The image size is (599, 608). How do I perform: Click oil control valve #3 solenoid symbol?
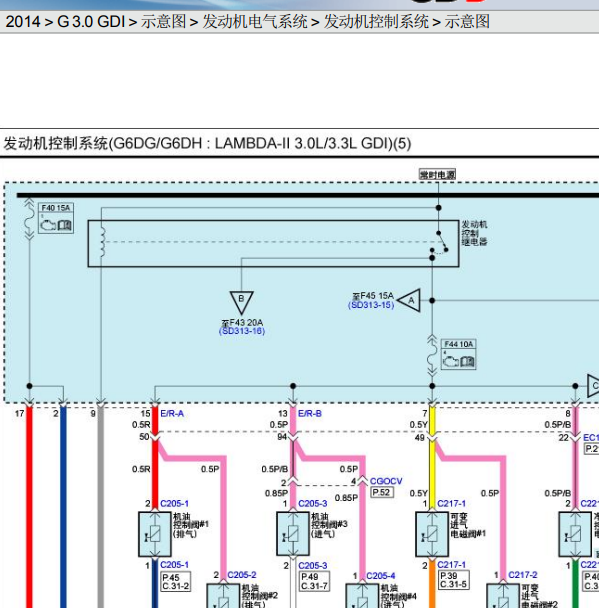click(293, 534)
